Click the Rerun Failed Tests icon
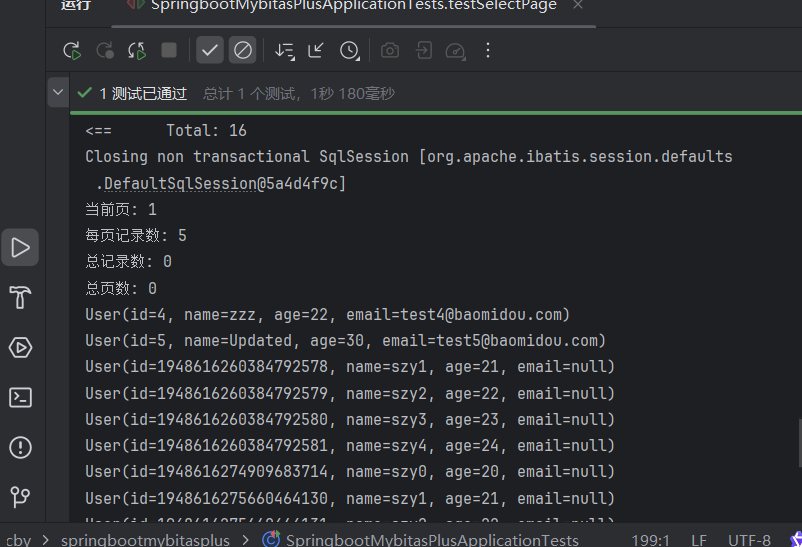The height and width of the screenshot is (547, 802). 105,51
